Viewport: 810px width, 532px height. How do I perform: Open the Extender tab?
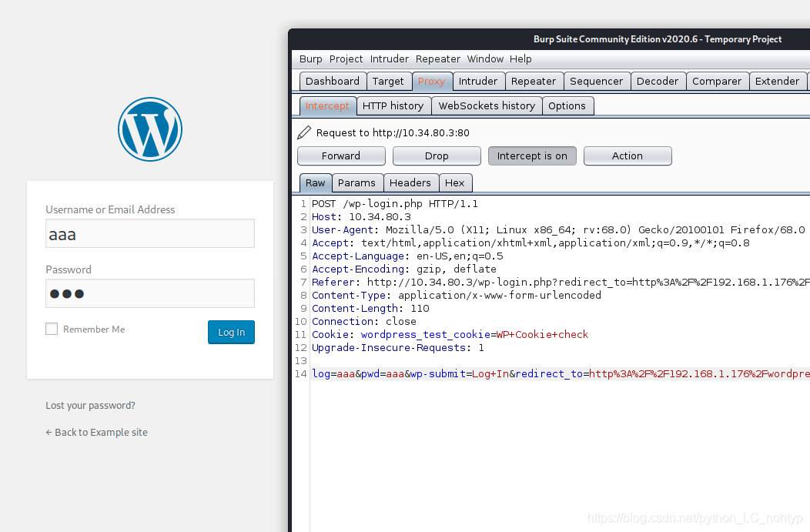(x=777, y=81)
